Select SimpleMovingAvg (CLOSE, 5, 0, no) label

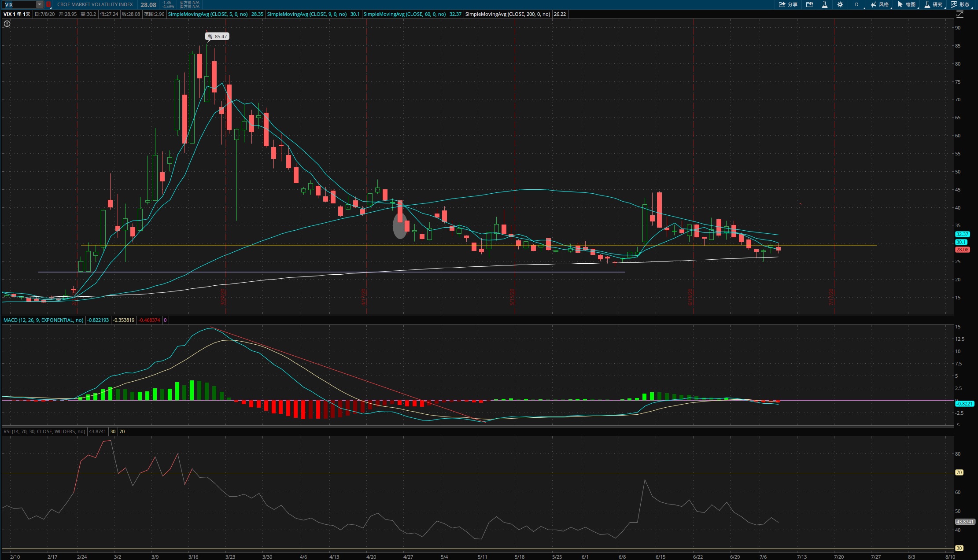click(x=208, y=14)
